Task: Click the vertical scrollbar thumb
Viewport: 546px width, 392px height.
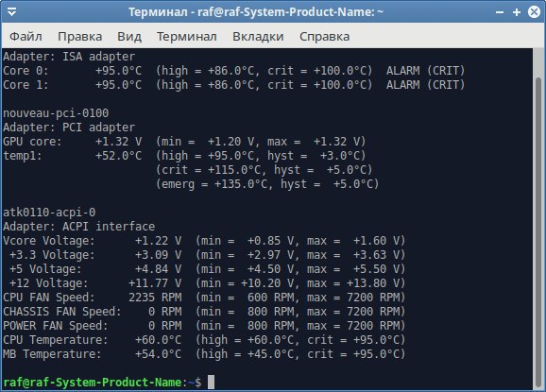Action: pos(538,233)
